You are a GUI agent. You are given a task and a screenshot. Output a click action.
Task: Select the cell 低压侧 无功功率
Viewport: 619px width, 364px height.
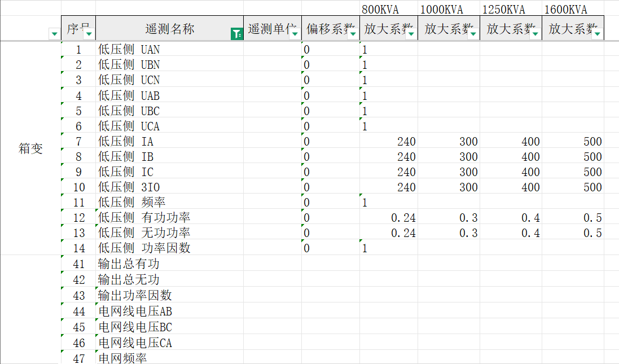[169, 233]
